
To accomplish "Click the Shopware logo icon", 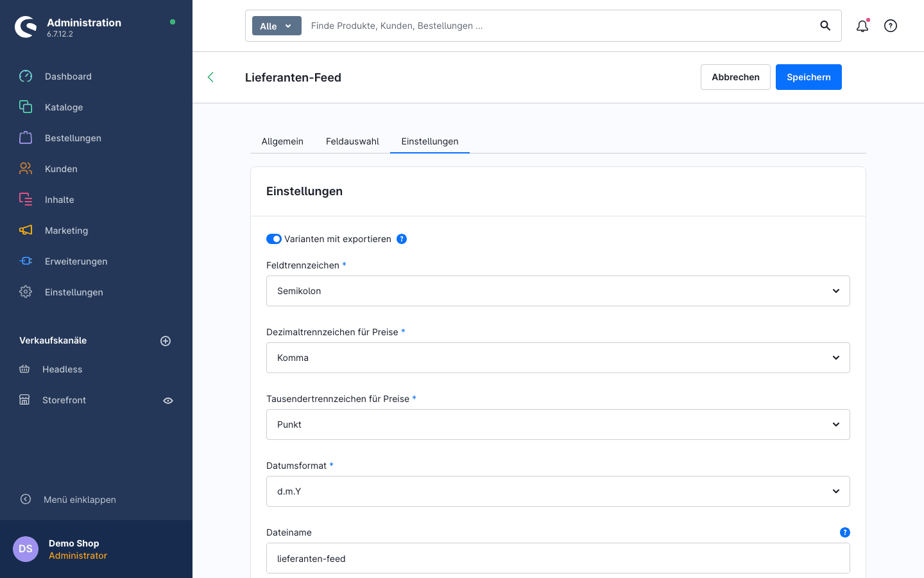I will click(x=26, y=27).
